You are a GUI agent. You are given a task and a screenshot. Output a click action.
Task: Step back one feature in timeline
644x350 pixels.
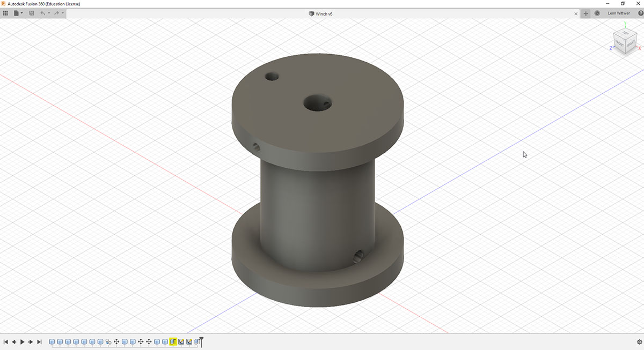point(14,342)
